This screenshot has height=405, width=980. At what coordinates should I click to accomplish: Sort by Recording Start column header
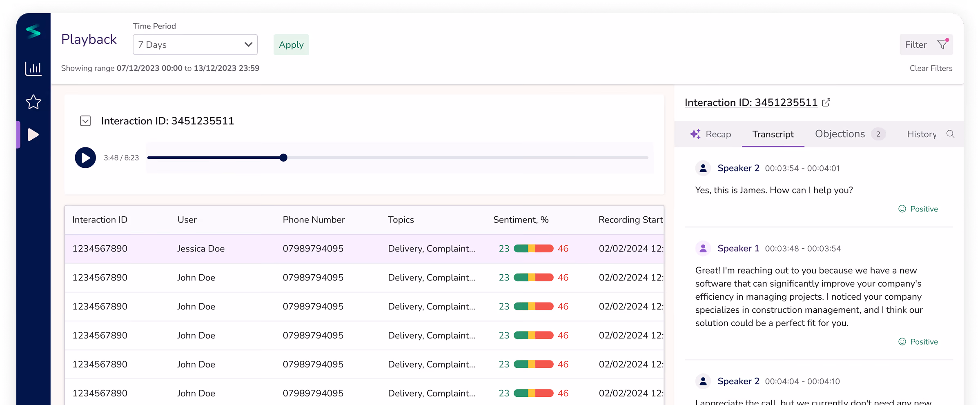pos(630,220)
